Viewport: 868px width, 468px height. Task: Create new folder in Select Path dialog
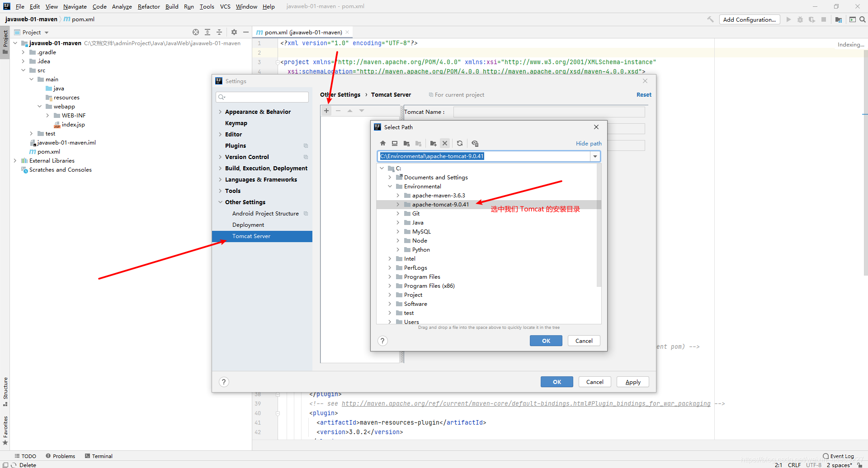click(433, 143)
